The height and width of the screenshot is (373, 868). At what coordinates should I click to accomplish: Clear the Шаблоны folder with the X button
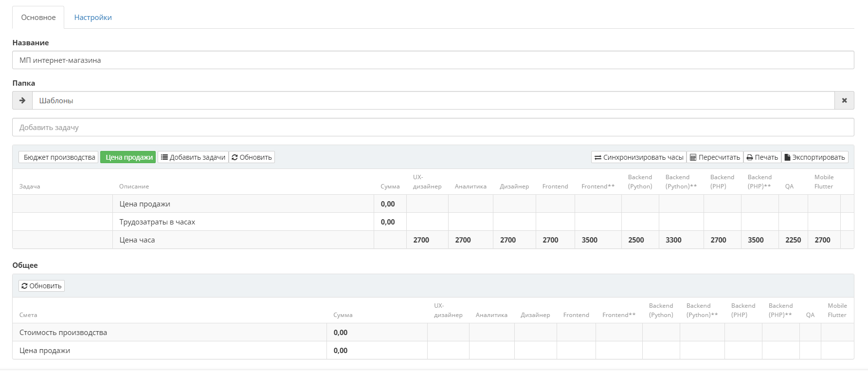844,100
